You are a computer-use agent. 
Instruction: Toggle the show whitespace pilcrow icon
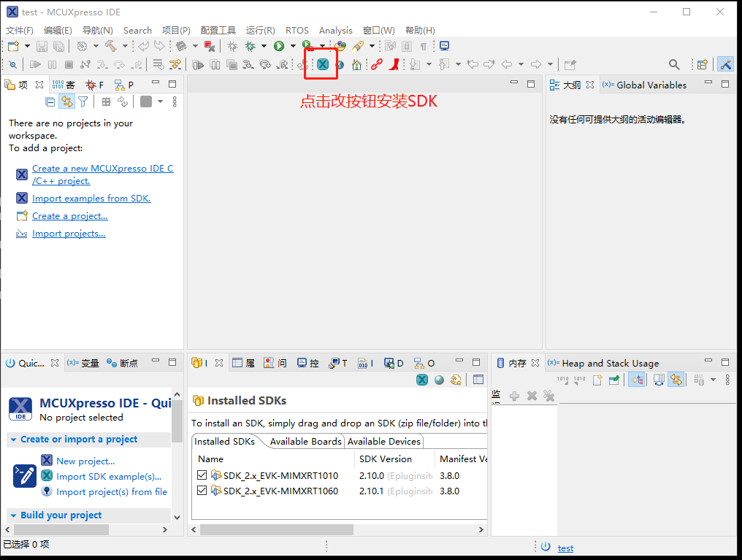(x=424, y=46)
